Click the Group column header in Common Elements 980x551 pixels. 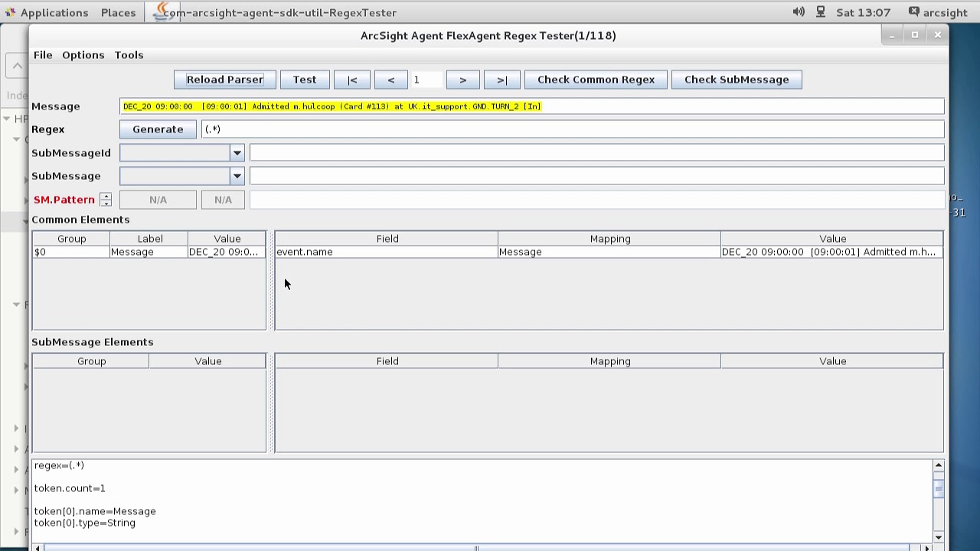click(x=71, y=239)
